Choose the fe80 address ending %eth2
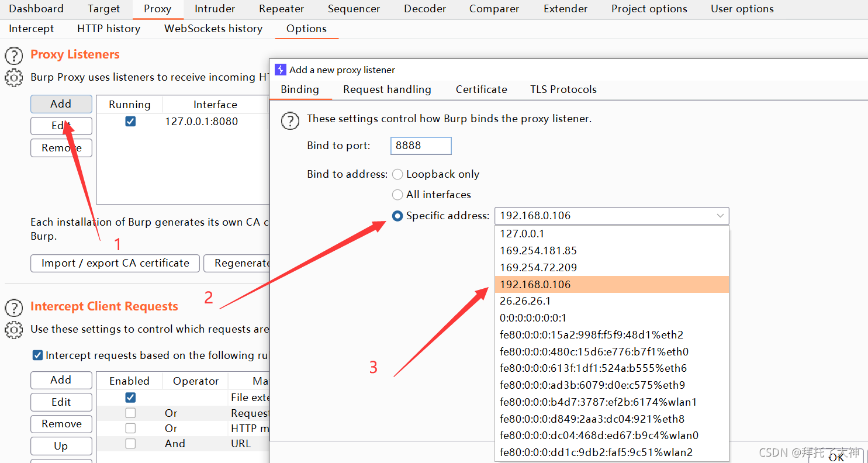The width and height of the screenshot is (868, 463). (612, 335)
